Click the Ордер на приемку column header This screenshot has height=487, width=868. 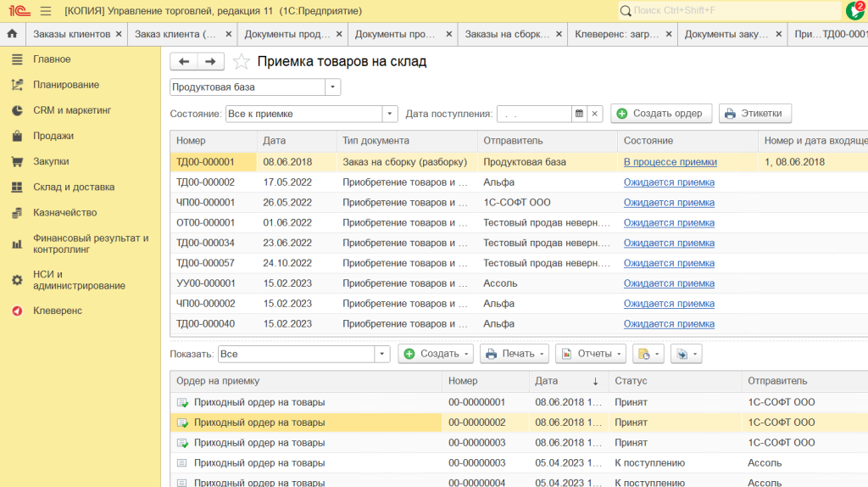[306, 381]
